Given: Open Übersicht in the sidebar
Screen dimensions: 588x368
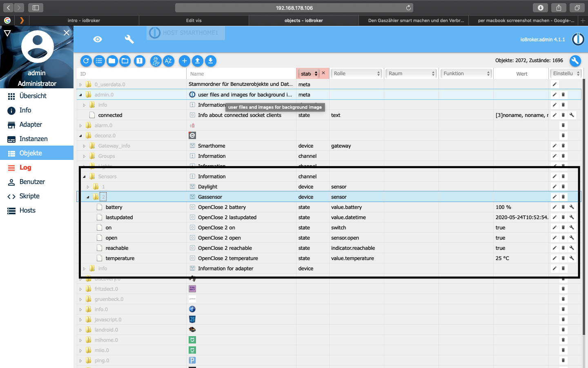Looking at the screenshot, I should pos(37,96).
